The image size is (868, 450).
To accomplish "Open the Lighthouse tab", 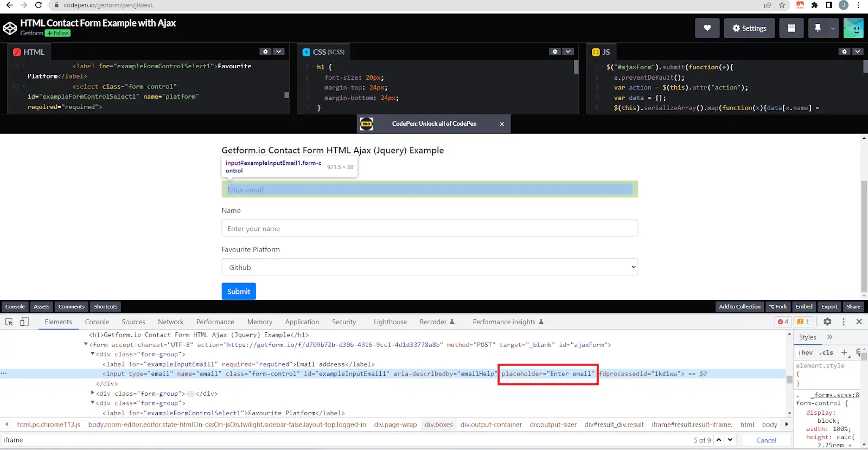I will coord(391,322).
